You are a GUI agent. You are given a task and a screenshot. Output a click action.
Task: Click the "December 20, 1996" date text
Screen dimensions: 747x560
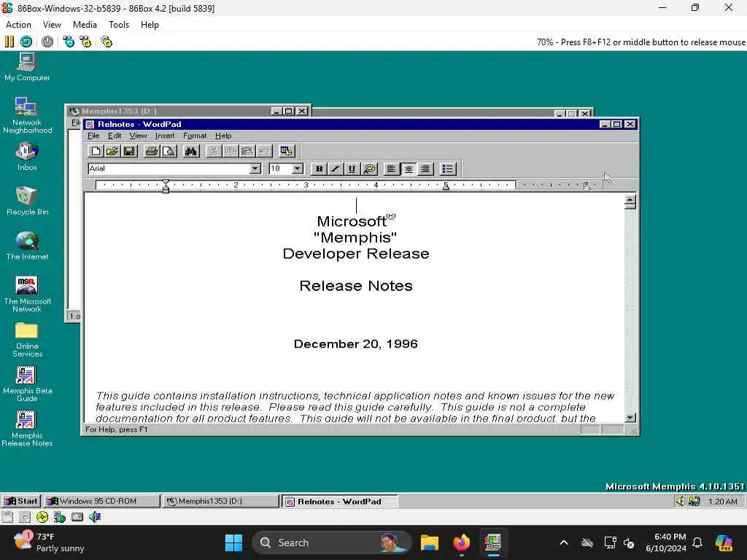point(356,344)
